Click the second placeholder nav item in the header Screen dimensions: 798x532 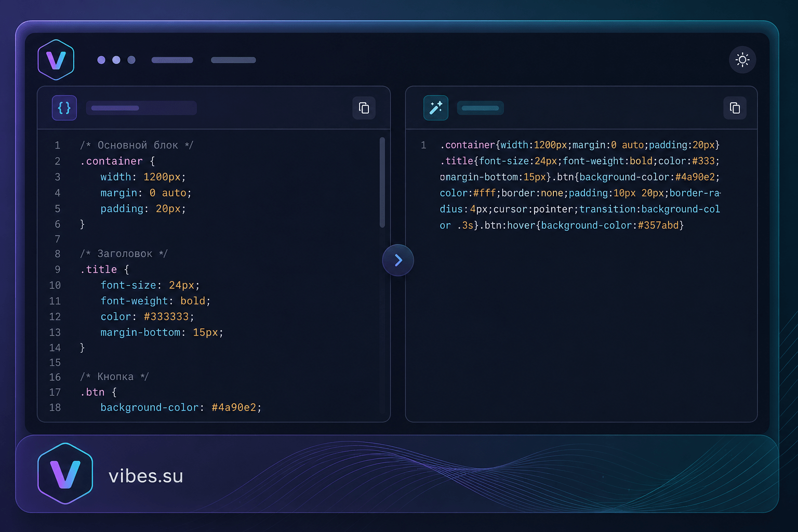coord(233,60)
